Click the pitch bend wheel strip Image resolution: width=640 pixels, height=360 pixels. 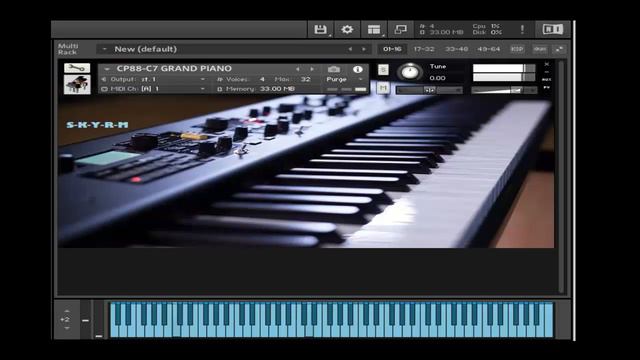coord(85,320)
